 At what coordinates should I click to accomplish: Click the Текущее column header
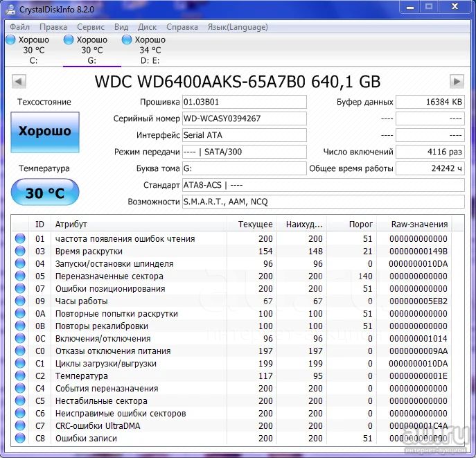(x=252, y=224)
